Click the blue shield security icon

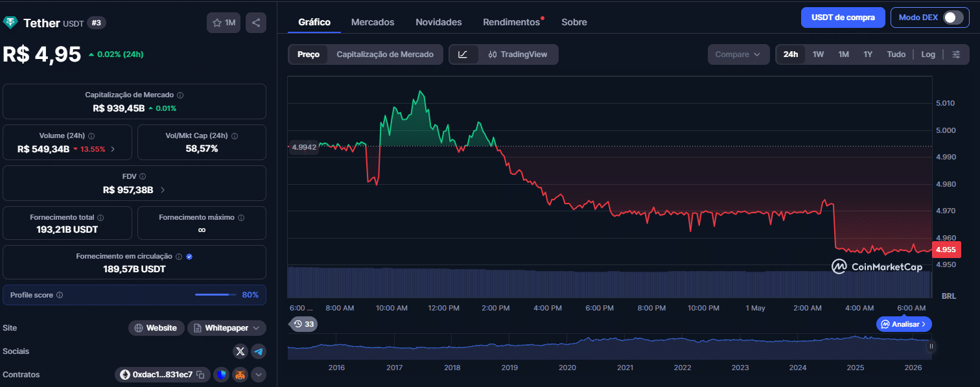222,375
